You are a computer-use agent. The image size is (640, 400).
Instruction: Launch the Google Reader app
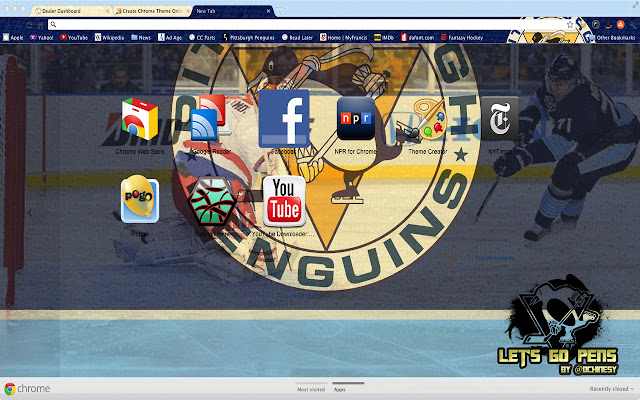[211, 118]
